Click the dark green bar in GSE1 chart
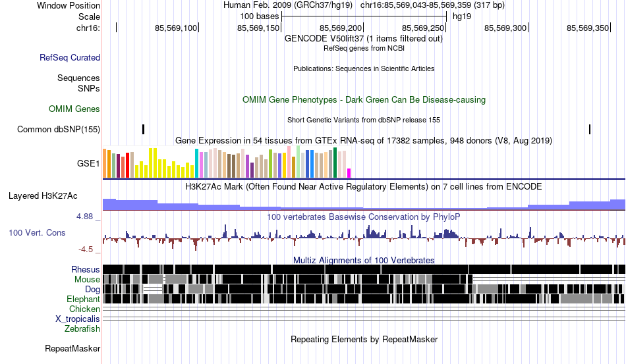The width and height of the screenshot is (626, 364). (335, 163)
